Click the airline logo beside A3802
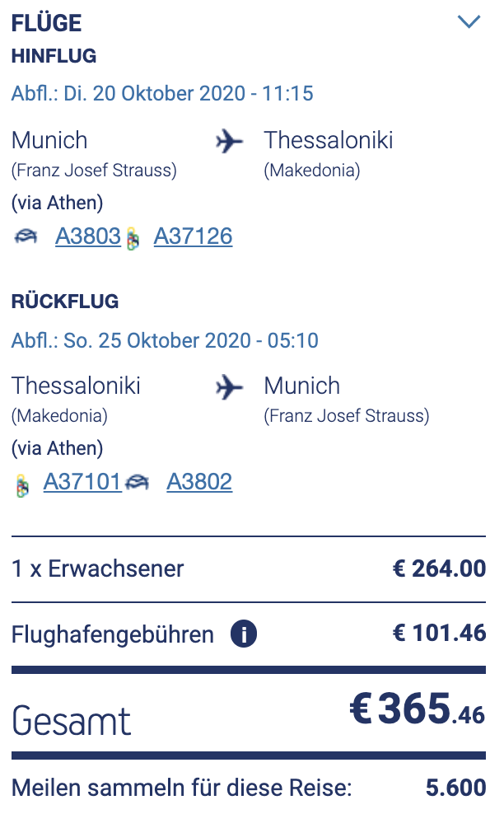 tap(137, 483)
